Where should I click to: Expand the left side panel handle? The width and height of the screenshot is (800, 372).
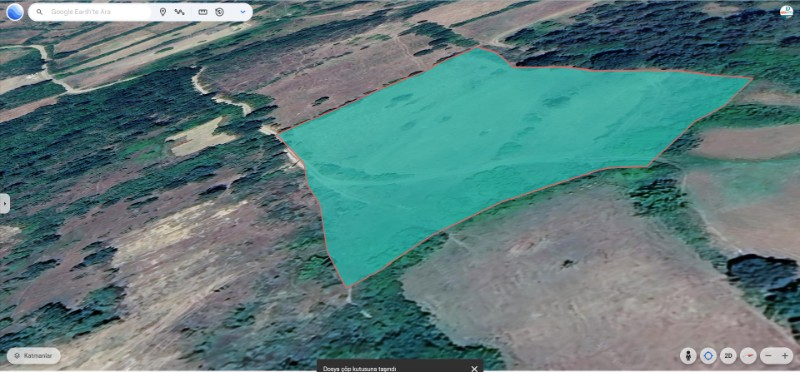pyautogui.click(x=5, y=203)
